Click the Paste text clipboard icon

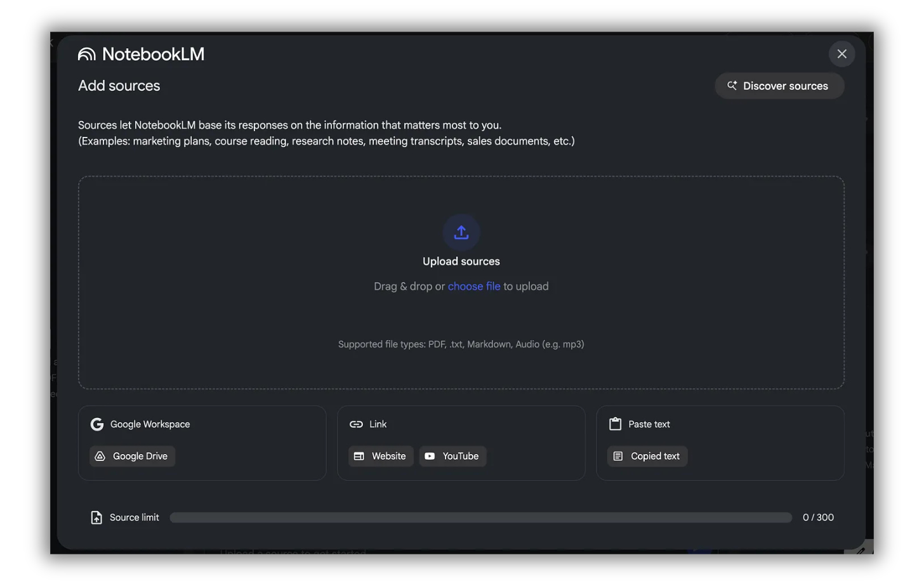[615, 424]
